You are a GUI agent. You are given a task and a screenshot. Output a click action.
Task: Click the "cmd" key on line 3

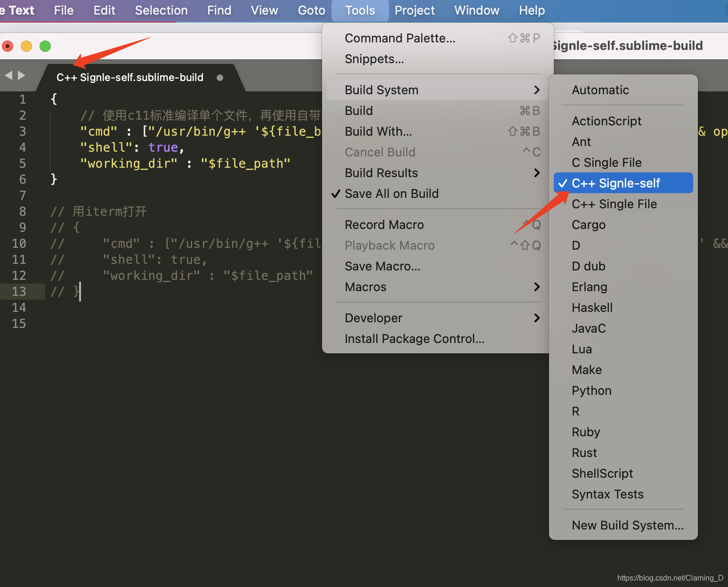tap(98, 131)
